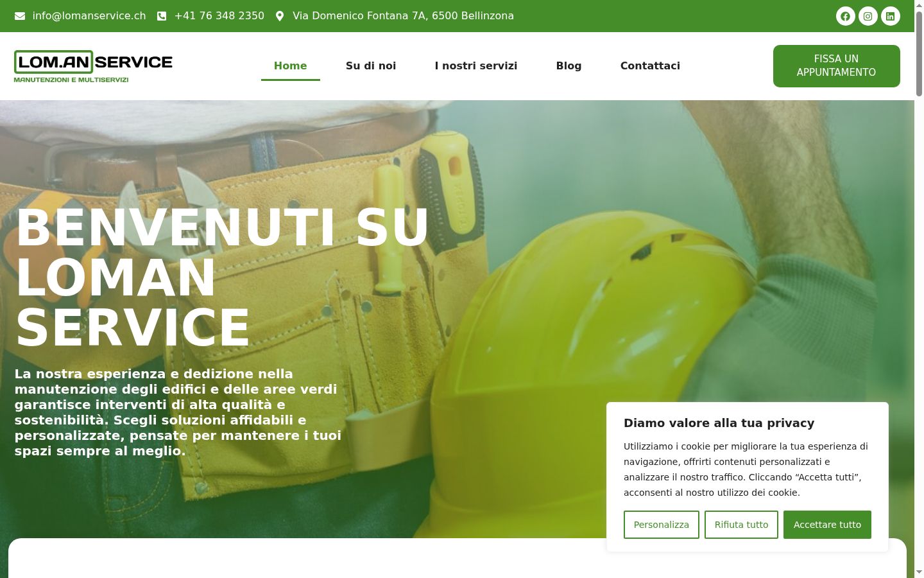This screenshot has width=924, height=578.
Task: Open the Instagram social icon
Action: (868, 16)
